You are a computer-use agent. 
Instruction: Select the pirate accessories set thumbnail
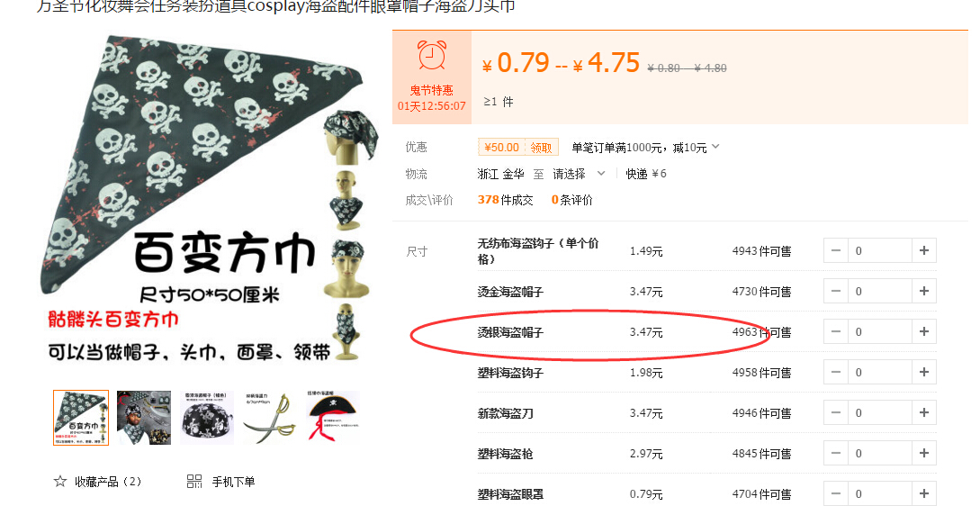point(144,418)
